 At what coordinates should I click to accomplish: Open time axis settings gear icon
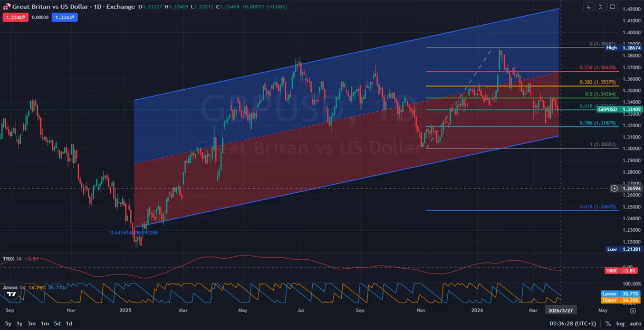click(632, 311)
